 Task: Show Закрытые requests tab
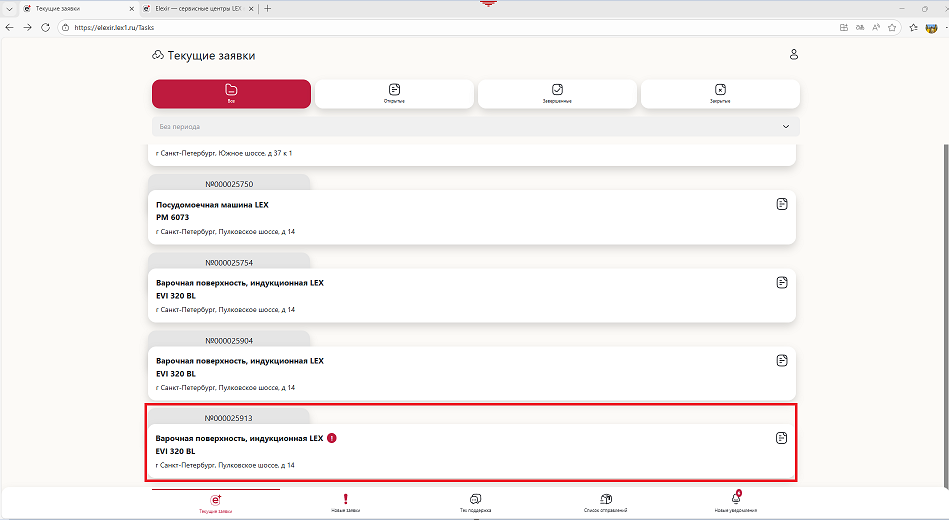tap(720, 93)
